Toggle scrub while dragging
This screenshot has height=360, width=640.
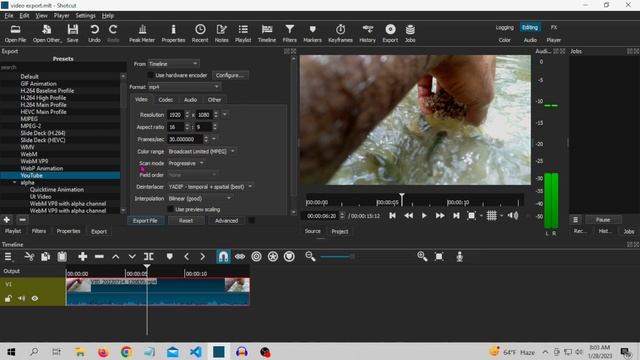click(240, 257)
